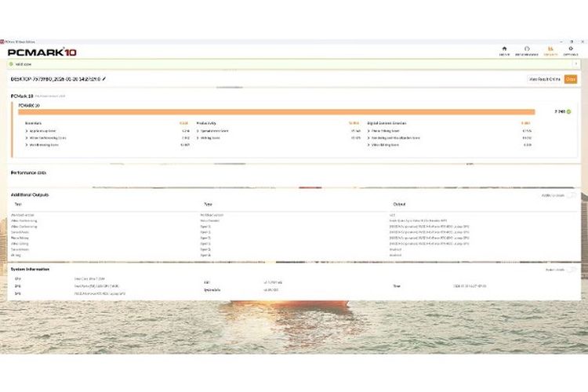This screenshot has height=392, width=588.
Task: Click the Output column header
Action: (x=399, y=205)
